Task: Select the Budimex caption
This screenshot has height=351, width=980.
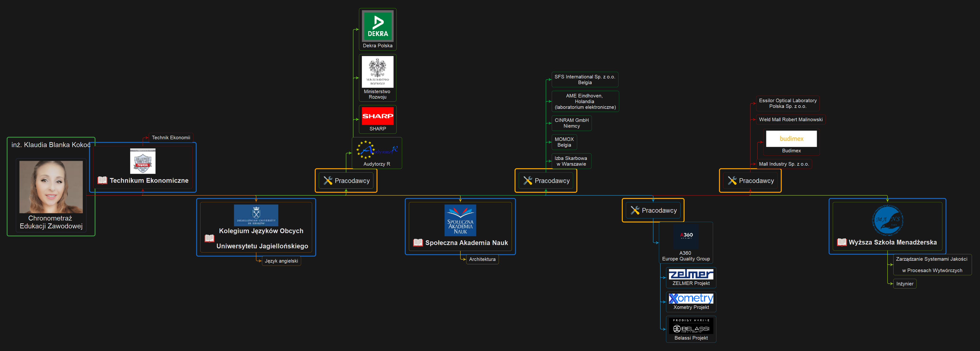Action: (x=791, y=151)
